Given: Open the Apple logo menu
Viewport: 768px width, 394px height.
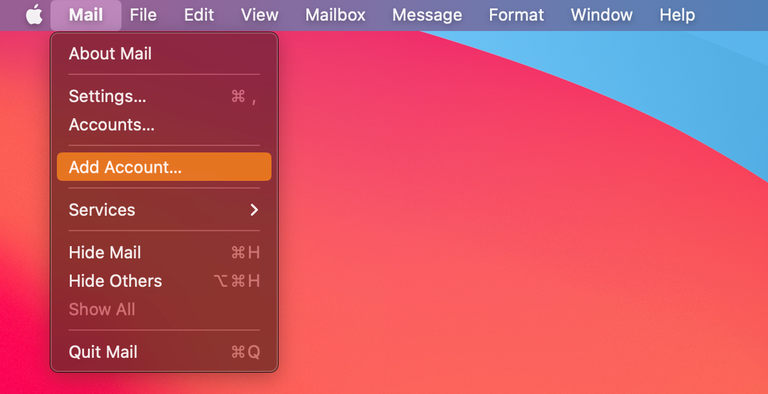Looking at the screenshot, I should (x=34, y=15).
